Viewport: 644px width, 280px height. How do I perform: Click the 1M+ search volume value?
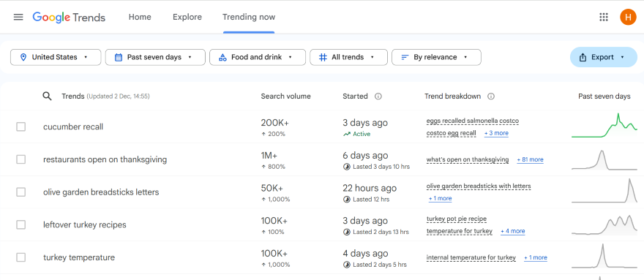pos(269,156)
